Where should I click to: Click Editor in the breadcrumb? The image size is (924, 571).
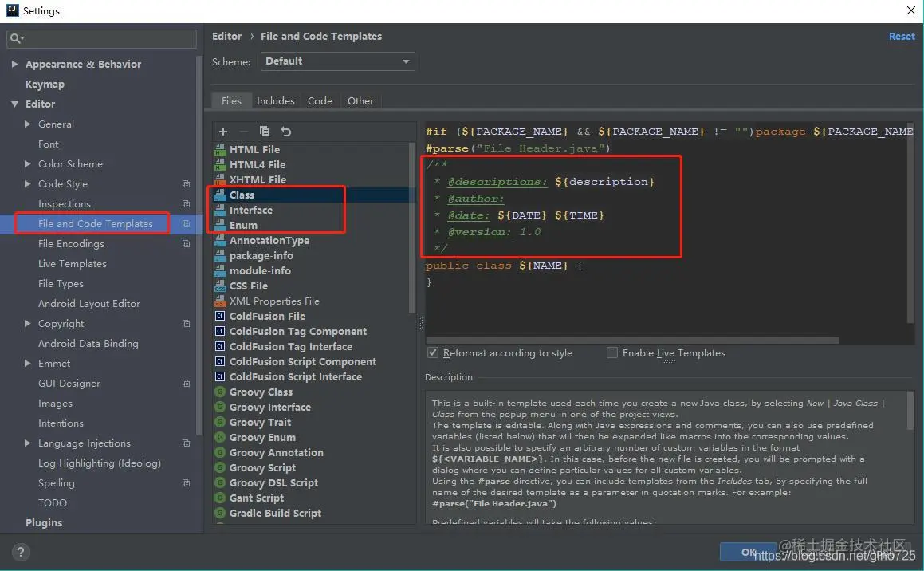click(227, 37)
